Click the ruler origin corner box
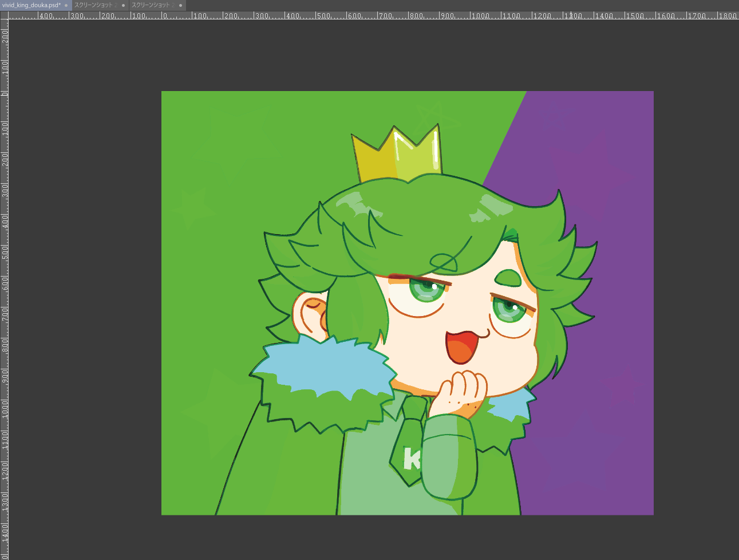Viewport: 739px width, 560px height. point(4,15)
